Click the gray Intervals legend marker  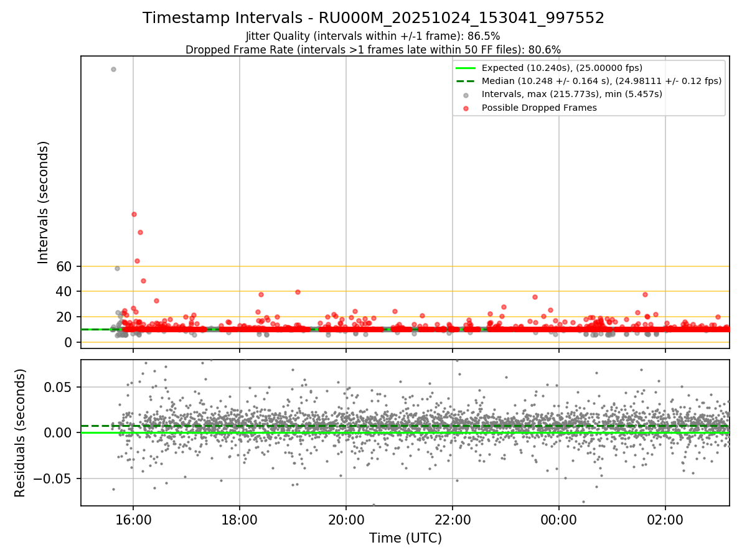(466, 95)
